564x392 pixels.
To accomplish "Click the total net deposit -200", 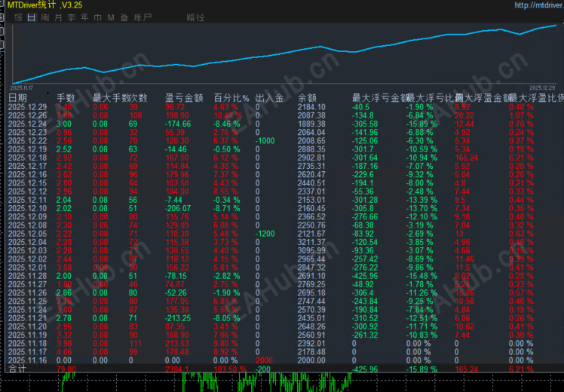I will pyautogui.click(x=263, y=369).
